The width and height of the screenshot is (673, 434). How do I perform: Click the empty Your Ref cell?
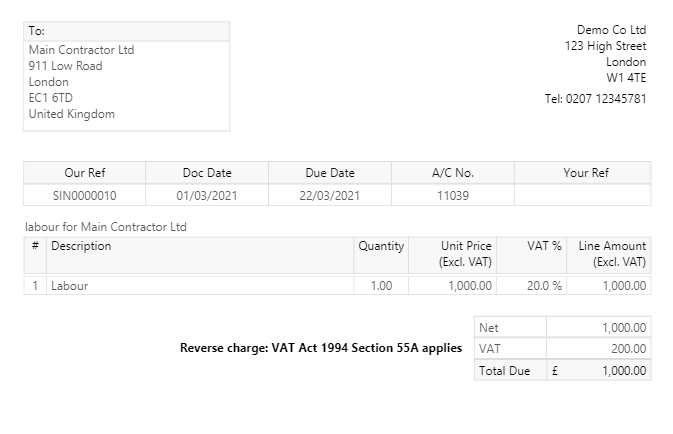[x=584, y=195]
